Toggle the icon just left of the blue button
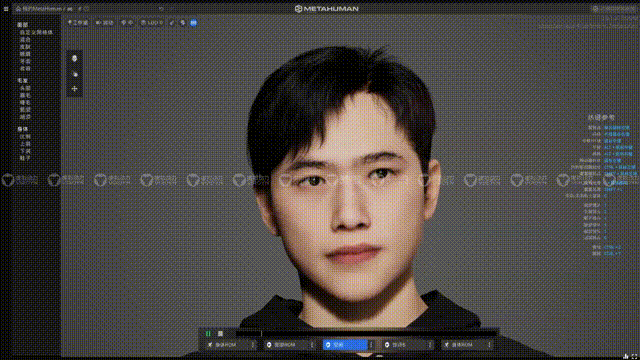The width and height of the screenshot is (640, 360). tap(182, 23)
